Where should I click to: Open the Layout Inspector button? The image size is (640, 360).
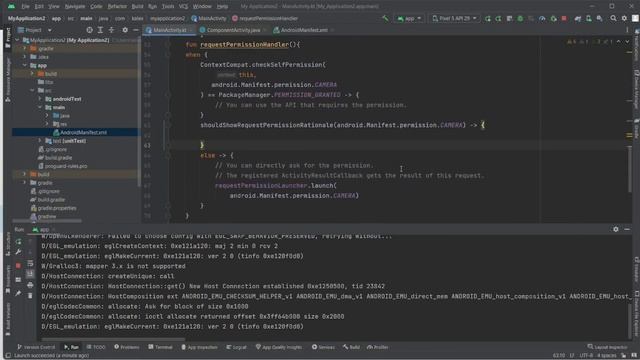607,347
